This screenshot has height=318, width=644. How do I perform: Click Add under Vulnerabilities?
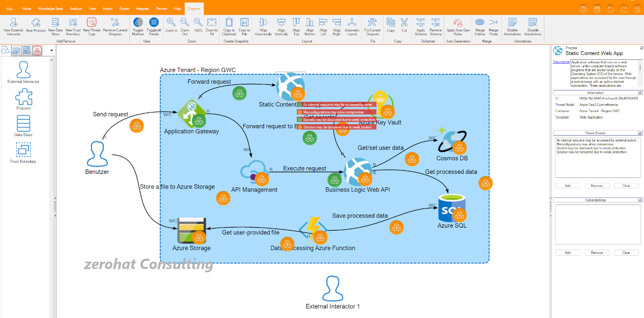point(568,253)
